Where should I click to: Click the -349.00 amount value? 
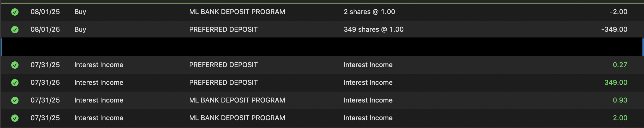coord(614,29)
